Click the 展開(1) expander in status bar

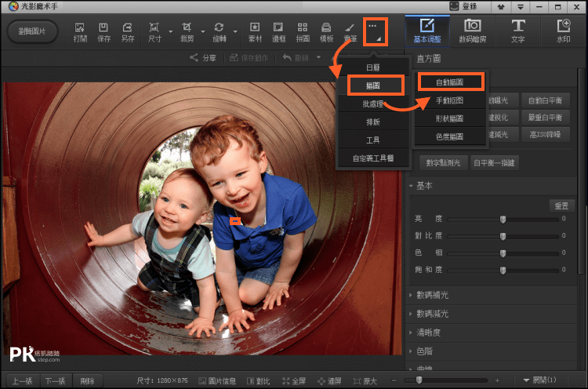coord(539,380)
